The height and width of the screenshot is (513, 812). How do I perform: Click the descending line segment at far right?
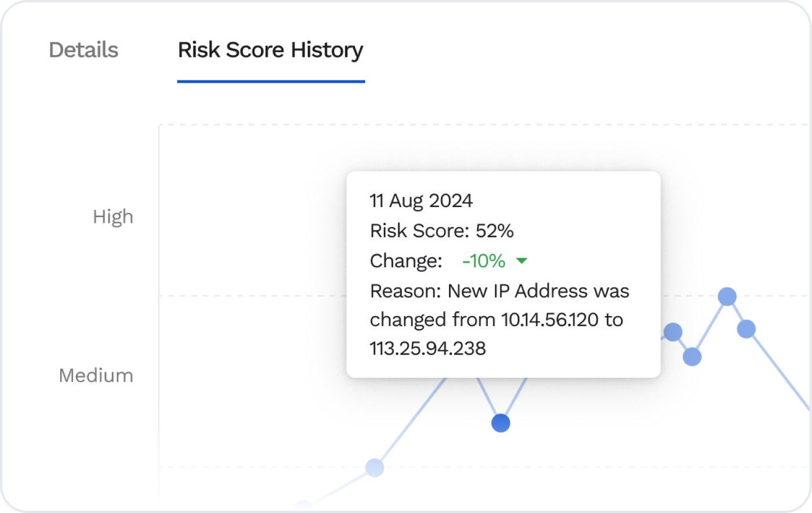780,371
